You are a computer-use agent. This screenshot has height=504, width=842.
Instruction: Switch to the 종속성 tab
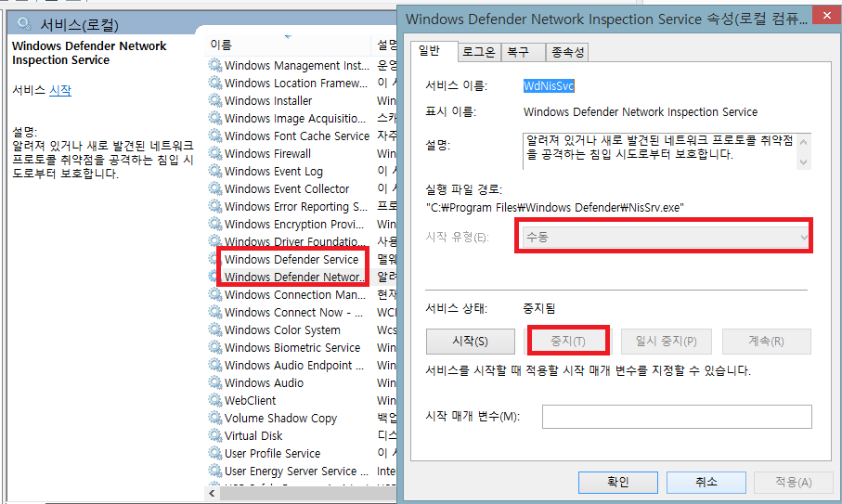click(x=567, y=53)
